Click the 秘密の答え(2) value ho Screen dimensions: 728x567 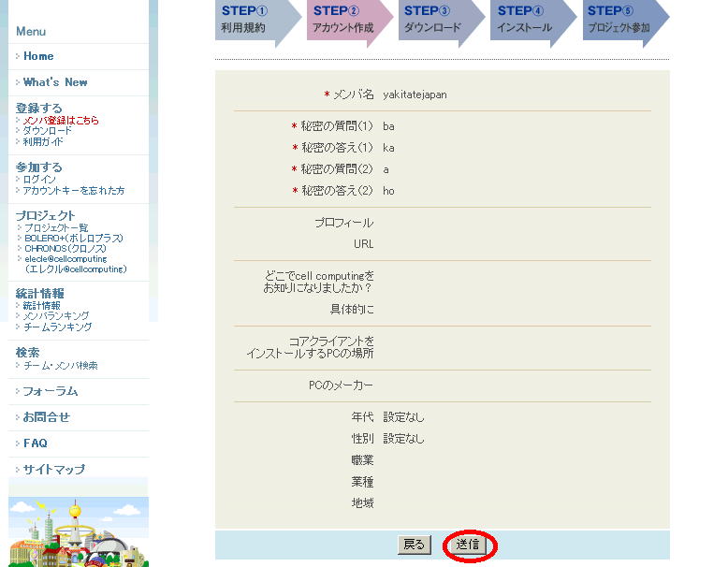tap(388, 191)
